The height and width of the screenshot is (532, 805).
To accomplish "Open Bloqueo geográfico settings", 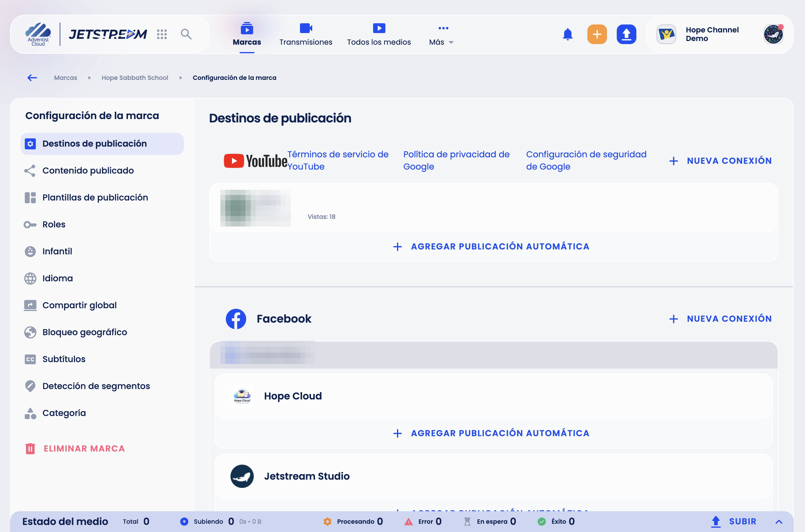I will point(102,332).
